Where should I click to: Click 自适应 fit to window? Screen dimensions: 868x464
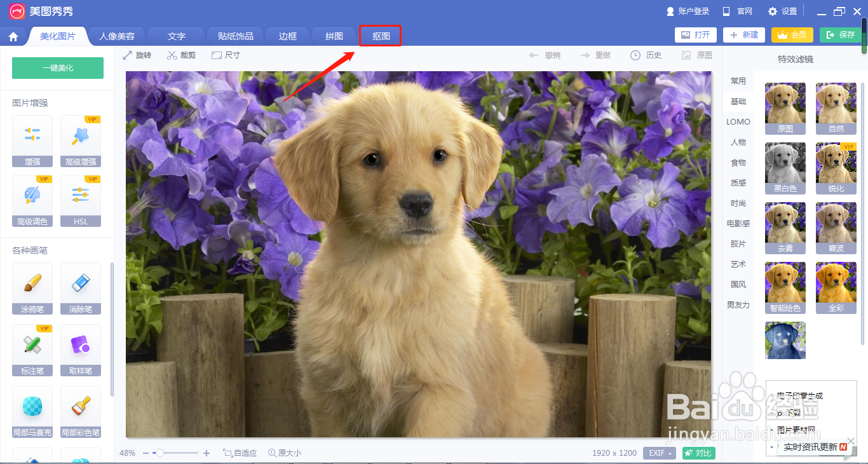point(240,453)
